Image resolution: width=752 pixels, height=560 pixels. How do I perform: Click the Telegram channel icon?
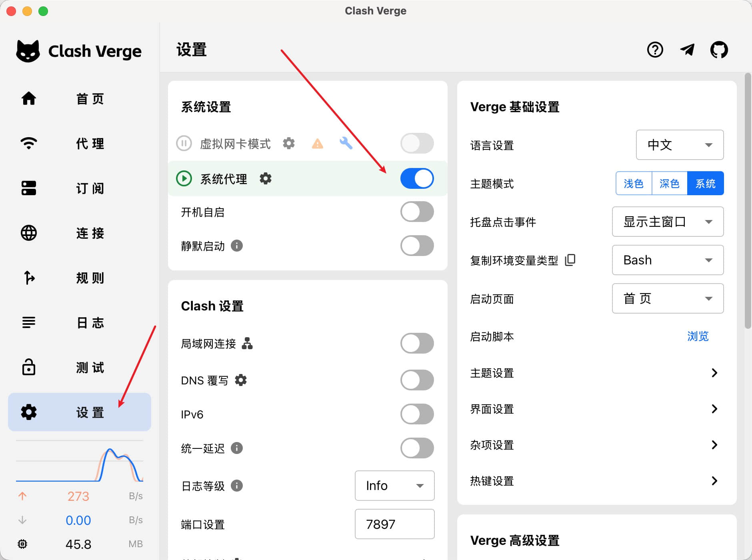click(x=687, y=50)
